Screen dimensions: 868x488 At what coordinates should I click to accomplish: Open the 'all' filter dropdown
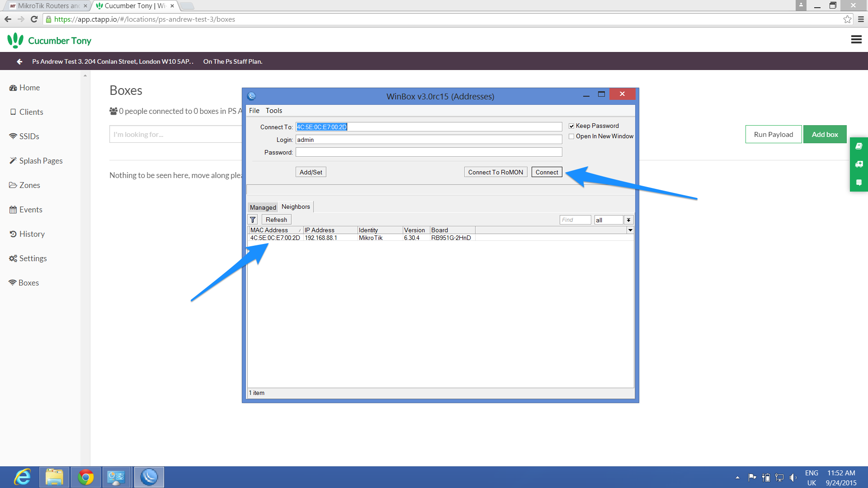click(628, 220)
